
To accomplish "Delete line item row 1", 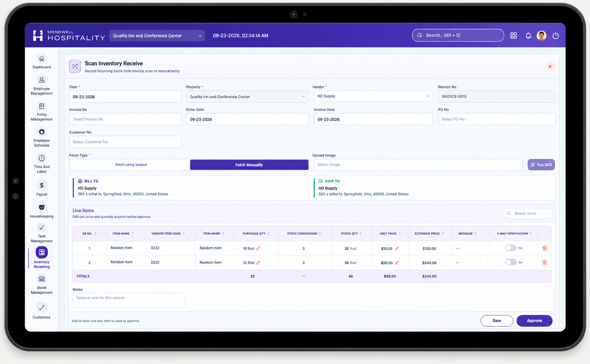I will pyautogui.click(x=545, y=248).
